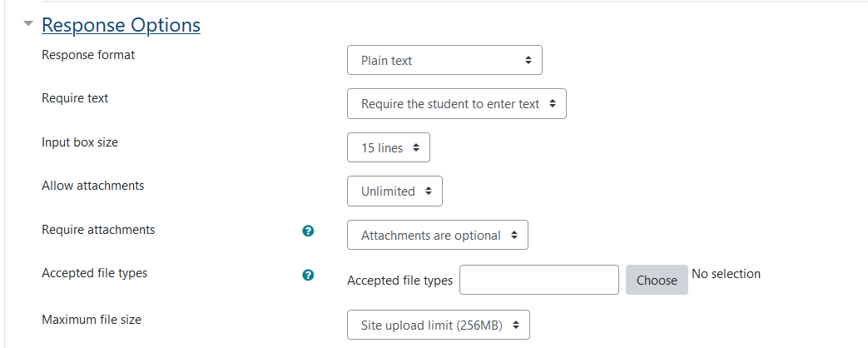Image resolution: width=868 pixels, height=348 pixels.
Task: Focus the Accepted file types text box
Action: 539,280
